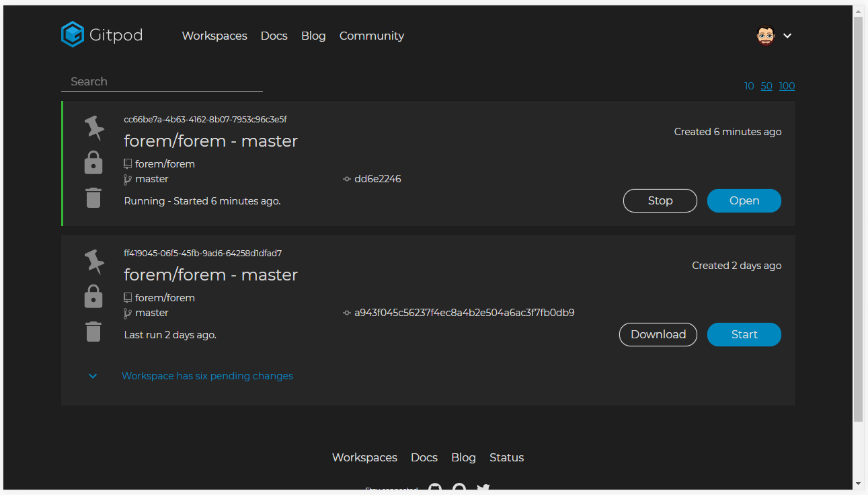Click the scrollbar down arrow
Screen dimensions: 868x495
pos(858,484)
